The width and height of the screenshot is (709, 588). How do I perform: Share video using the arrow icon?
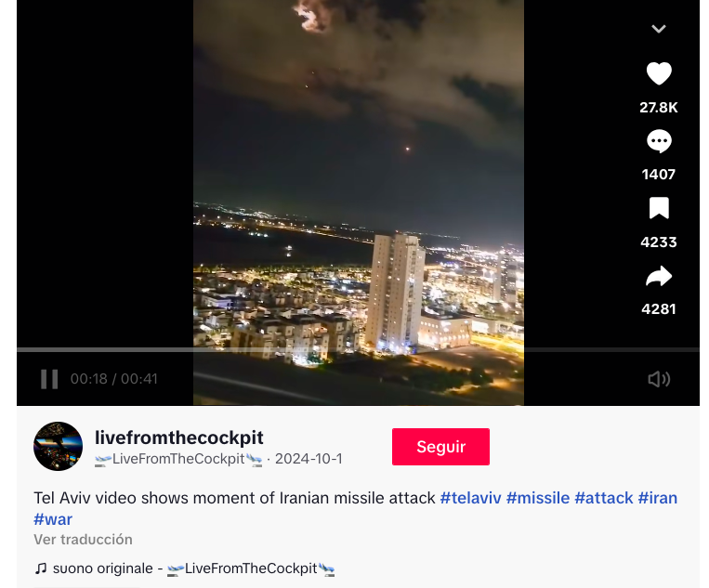click(x=659, y=276)
